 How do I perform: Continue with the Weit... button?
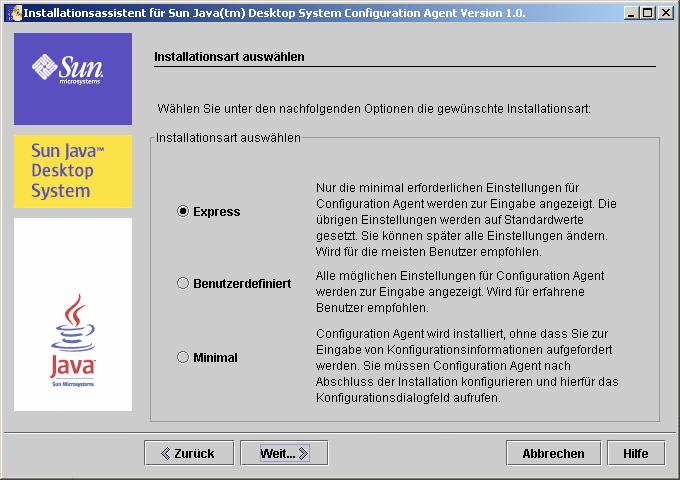point(284,454)
